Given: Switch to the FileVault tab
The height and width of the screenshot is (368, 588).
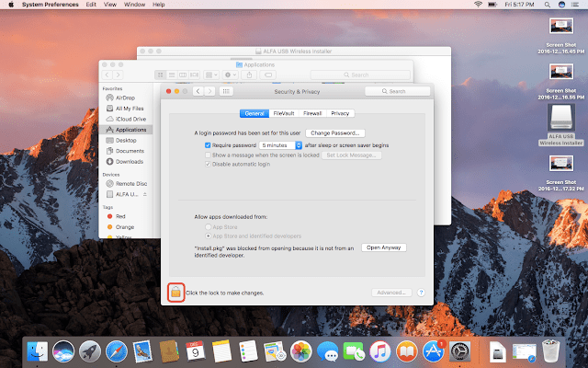Looking at the screenshot, I should 282,113.
